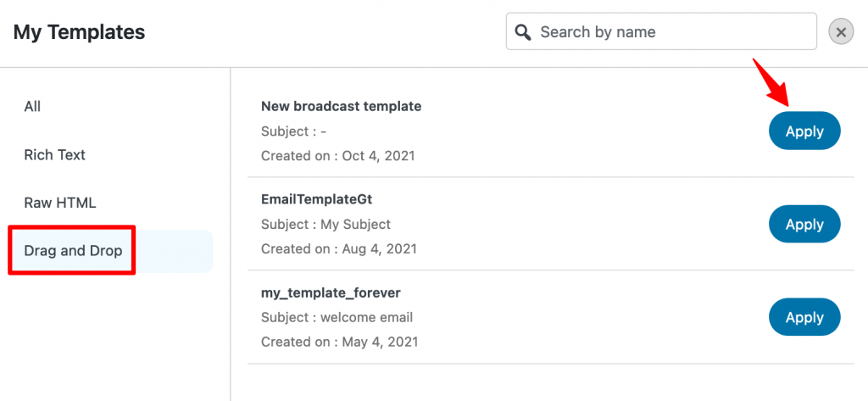Focus the Search by name field
Image resolution: width=868 pixels, height=401 pixels.
pos(661,31)
